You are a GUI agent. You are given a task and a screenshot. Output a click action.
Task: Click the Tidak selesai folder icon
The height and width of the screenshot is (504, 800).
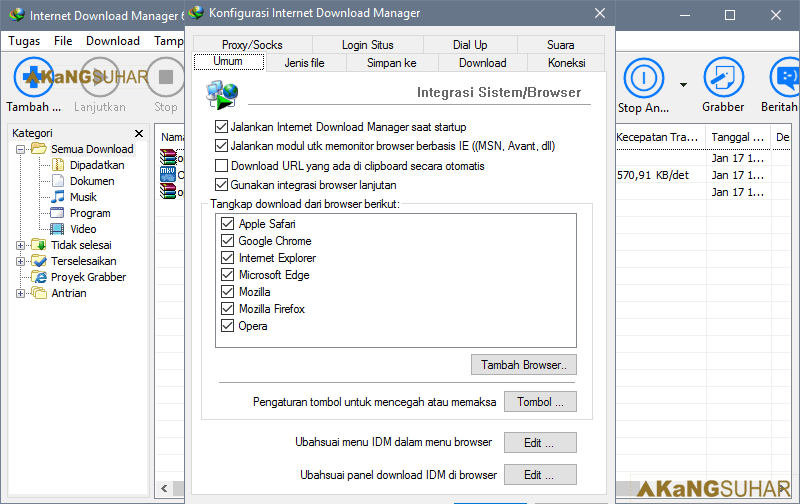39,245
